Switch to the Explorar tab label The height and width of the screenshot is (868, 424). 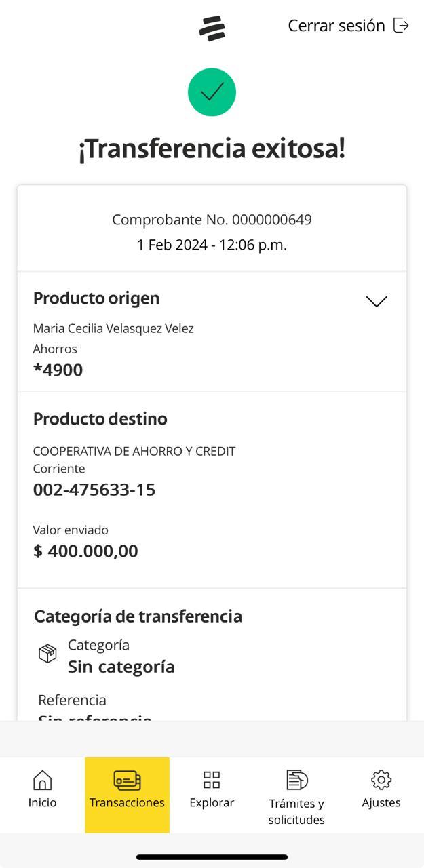(212, 803)
